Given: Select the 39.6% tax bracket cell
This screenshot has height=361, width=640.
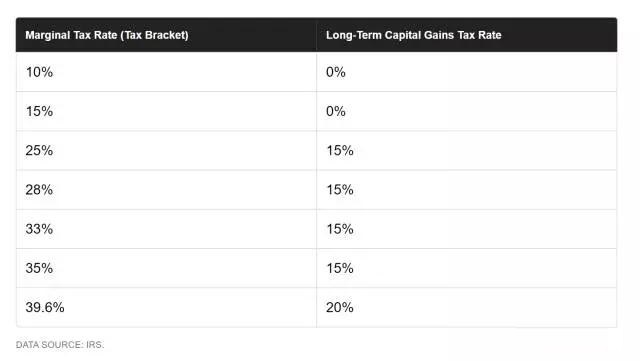Looking at the screenshot, I should pos(166,307).
